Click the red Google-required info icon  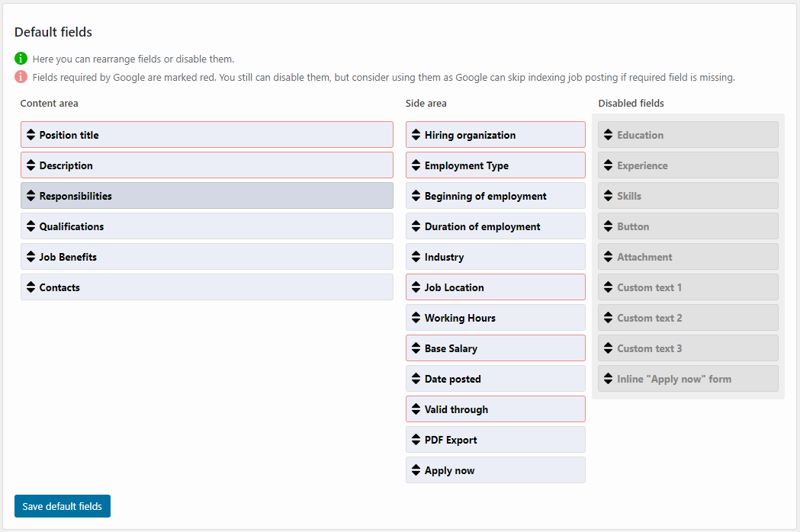(21, 76)
